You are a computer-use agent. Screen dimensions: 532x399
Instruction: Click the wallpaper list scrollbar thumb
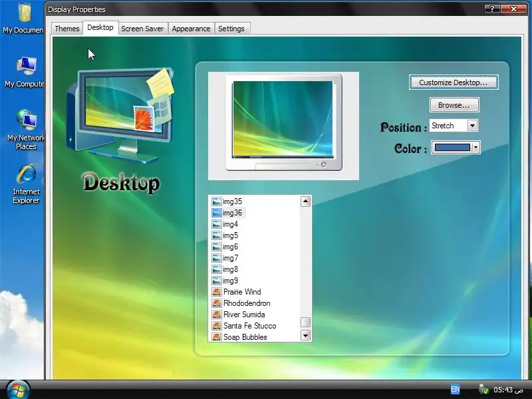tap(305, 322)
